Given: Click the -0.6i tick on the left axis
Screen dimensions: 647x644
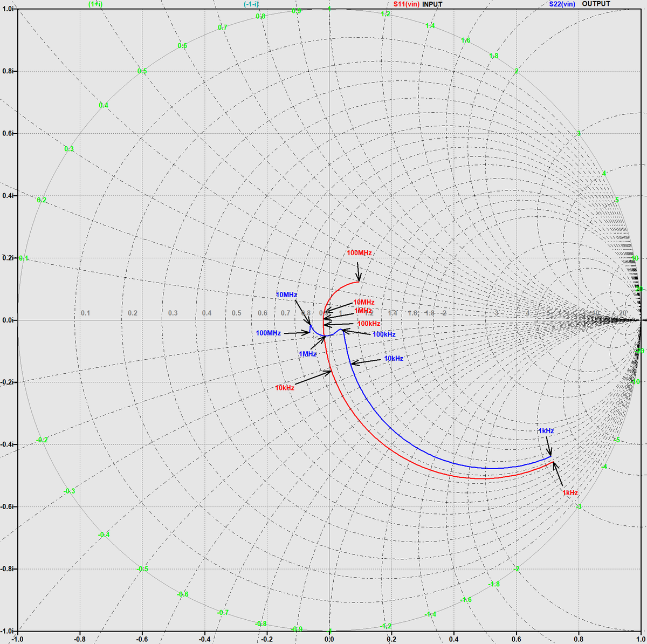Looking at the screenshot, I should 6,506.
